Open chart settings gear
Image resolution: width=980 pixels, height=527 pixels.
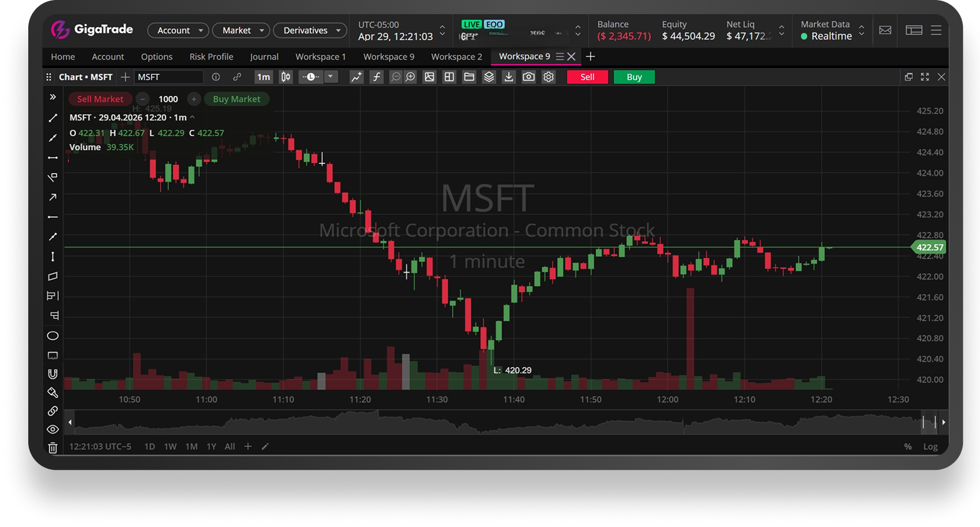point(548,77)
